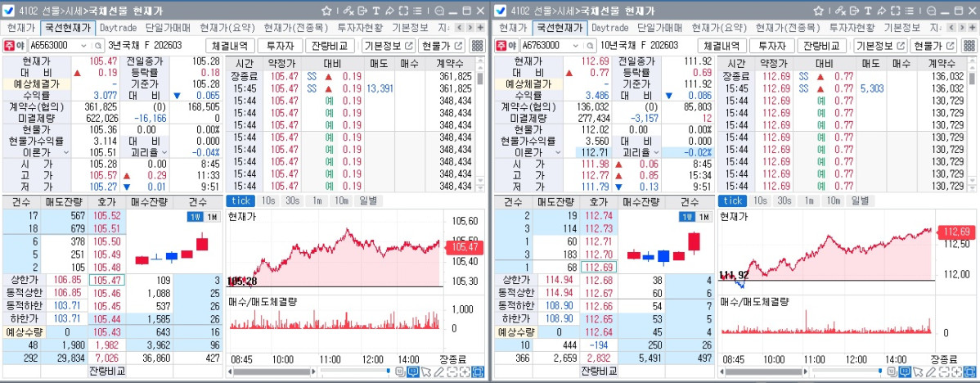Click the chat bubble icon in the left window
The width and height of the screenshot is (980, 383).
click(x=439, y=11)
